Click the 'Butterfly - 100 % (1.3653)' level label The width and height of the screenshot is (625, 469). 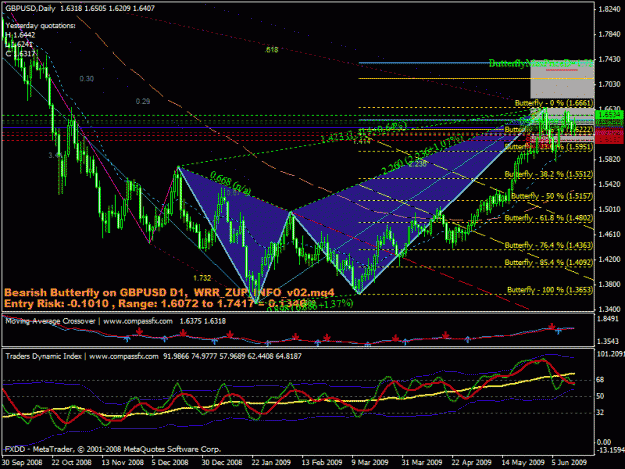click(x=550, y=290)
